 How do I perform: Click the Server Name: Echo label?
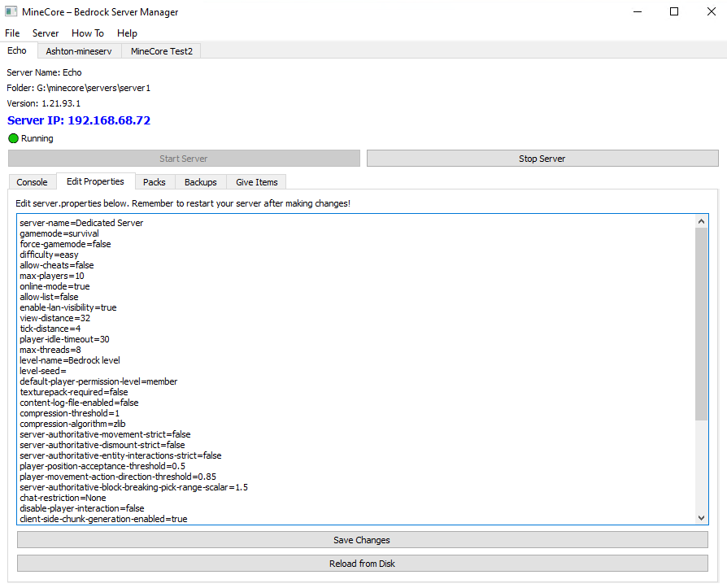pos(44,72)
